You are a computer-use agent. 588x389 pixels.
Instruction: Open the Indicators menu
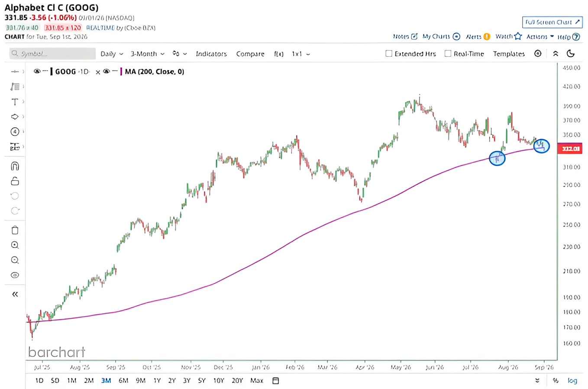click(211, 54)
